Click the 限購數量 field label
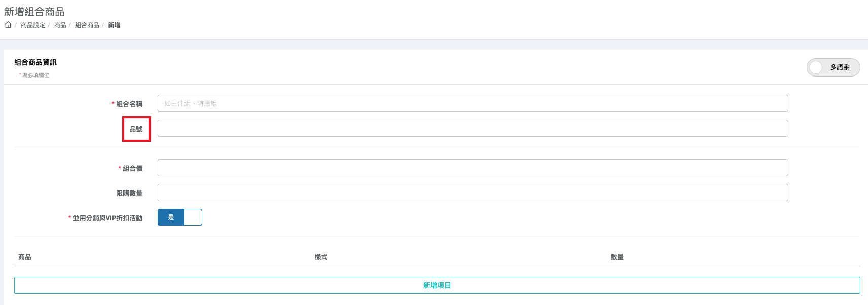The height and width of the screenshot is (305, 868). click(129, 194)
